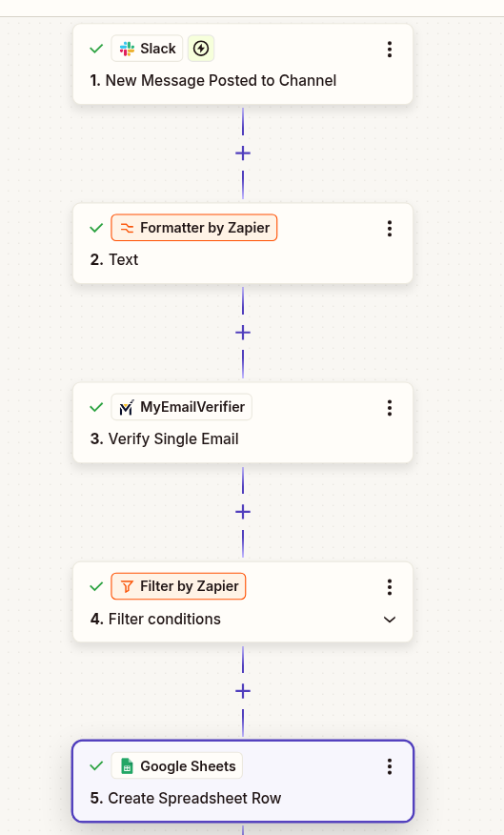
Task: Select the "2. Text" step label
Action: pos(114,260)
